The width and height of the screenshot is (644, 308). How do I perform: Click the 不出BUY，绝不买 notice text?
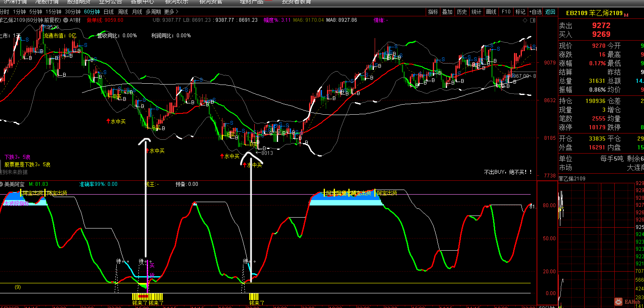pyautogui.click(x=508, y=172)
